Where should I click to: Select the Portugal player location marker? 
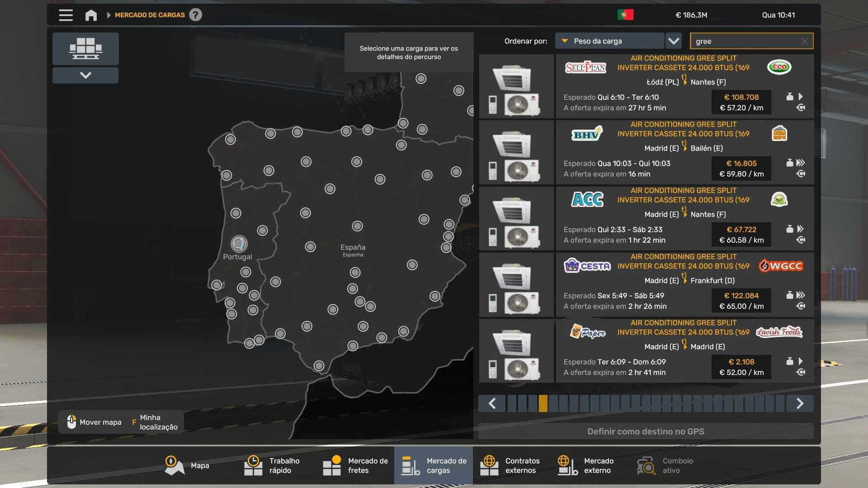click(239, 244)
